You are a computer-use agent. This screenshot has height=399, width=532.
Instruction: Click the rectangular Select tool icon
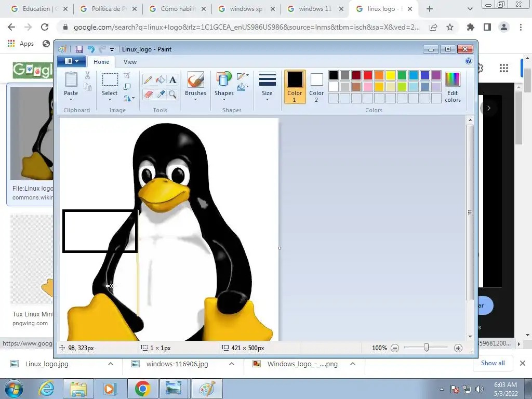coord(110,79)
